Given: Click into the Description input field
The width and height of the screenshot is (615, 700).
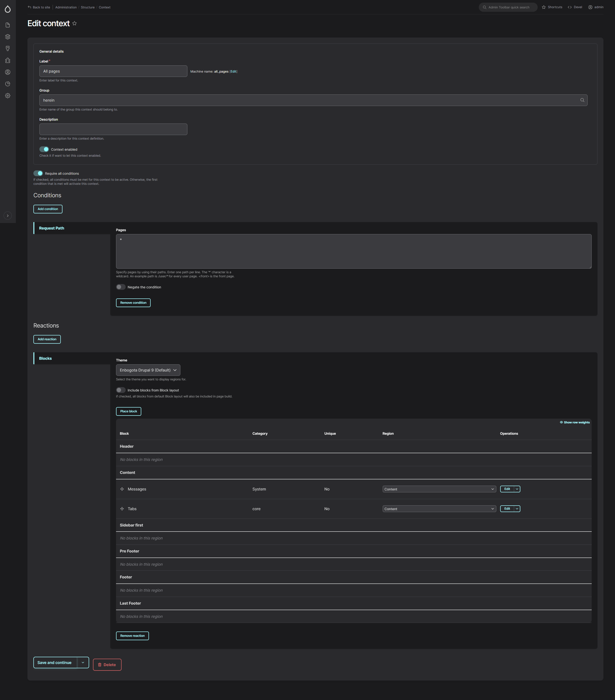Looking at the screenshot, I should pos(113,130).
